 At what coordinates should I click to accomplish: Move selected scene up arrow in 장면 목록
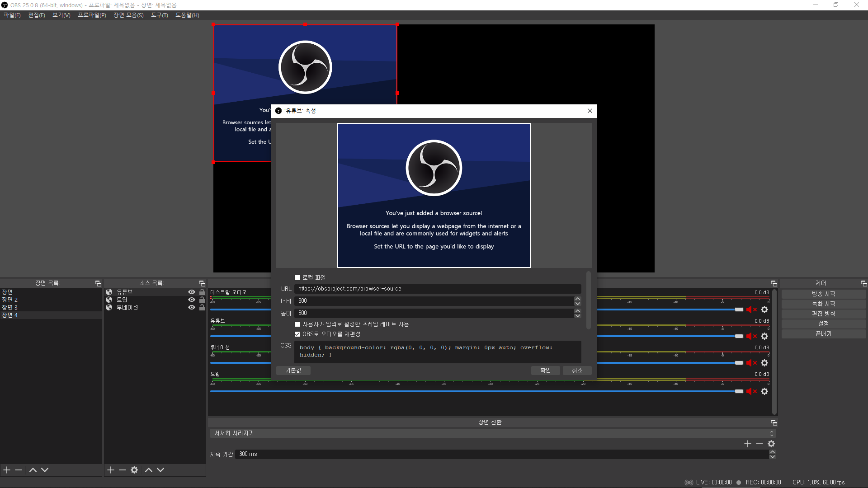click(33, 470)
